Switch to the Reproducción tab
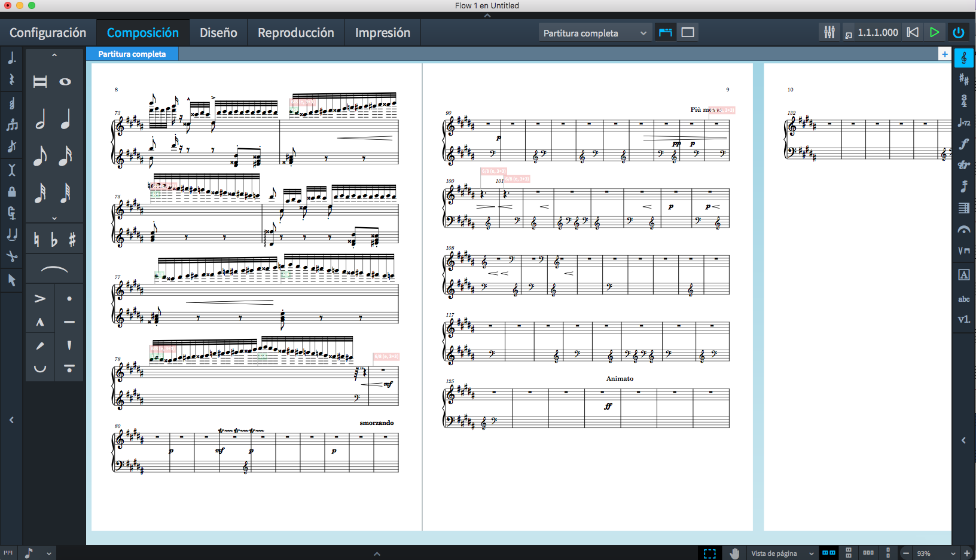This screenshot has height=560, width=976. (x=295, y=32)
